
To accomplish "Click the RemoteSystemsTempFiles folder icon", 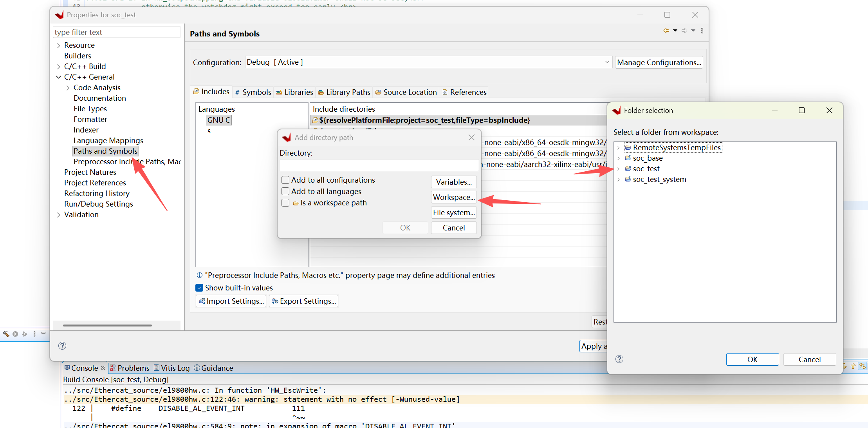I will point(628,147).
